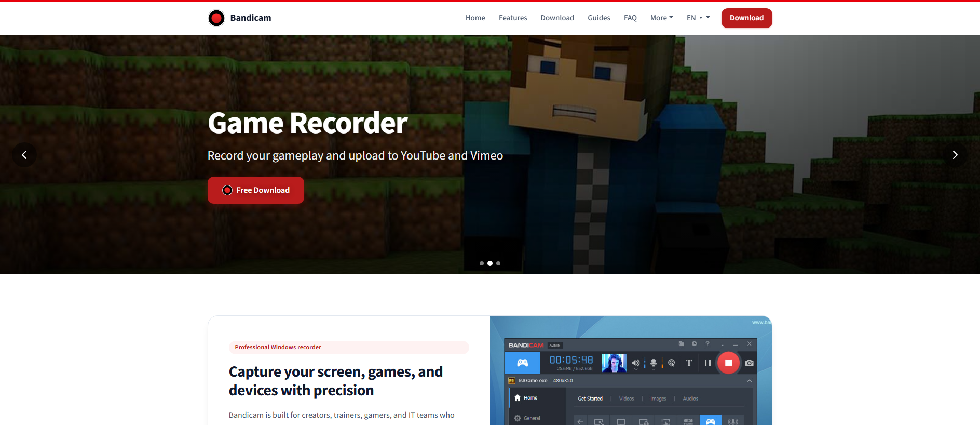Click the red Download button in header

click(x=747, y=18)
